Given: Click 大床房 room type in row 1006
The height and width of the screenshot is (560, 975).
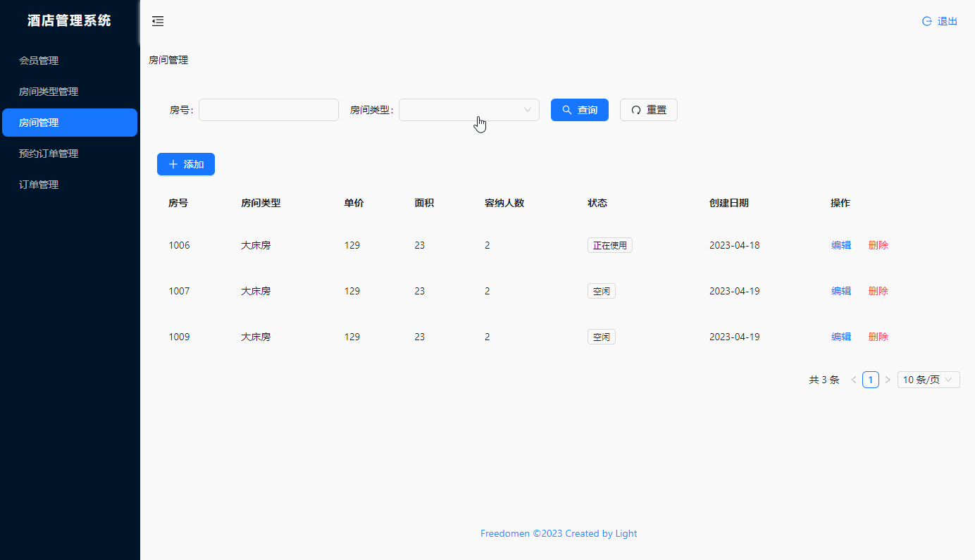Looking at the screenshot, I should 256,245.
